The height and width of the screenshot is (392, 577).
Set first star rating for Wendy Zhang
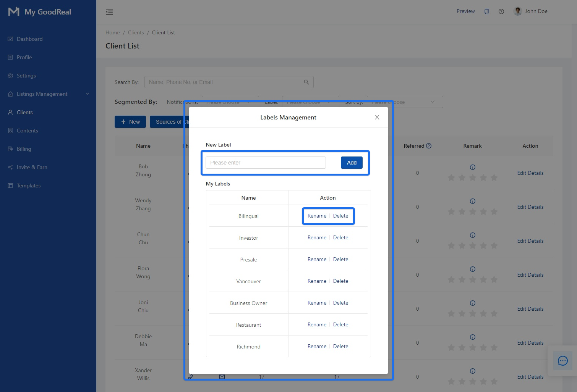[x=451, y=211]
